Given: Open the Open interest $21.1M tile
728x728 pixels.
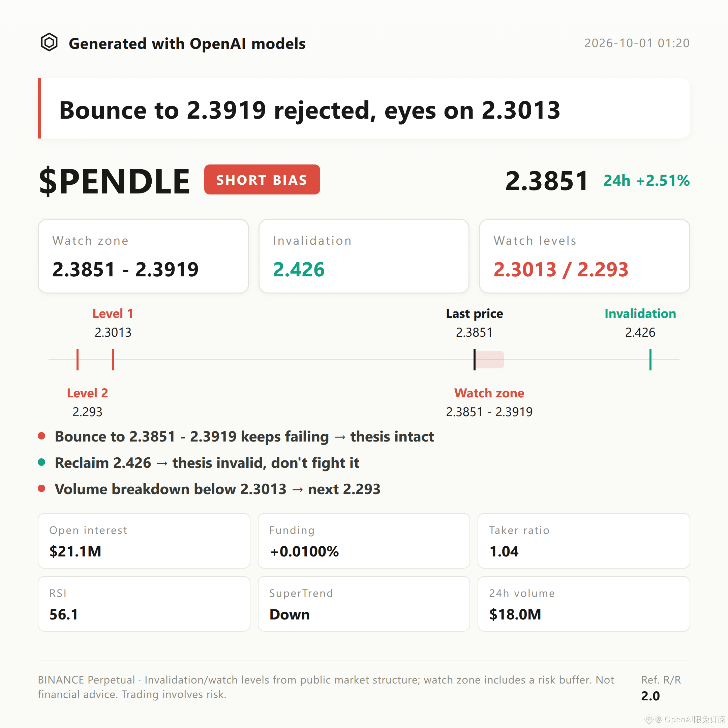Looking at the screenshot, I should point(144,541).
